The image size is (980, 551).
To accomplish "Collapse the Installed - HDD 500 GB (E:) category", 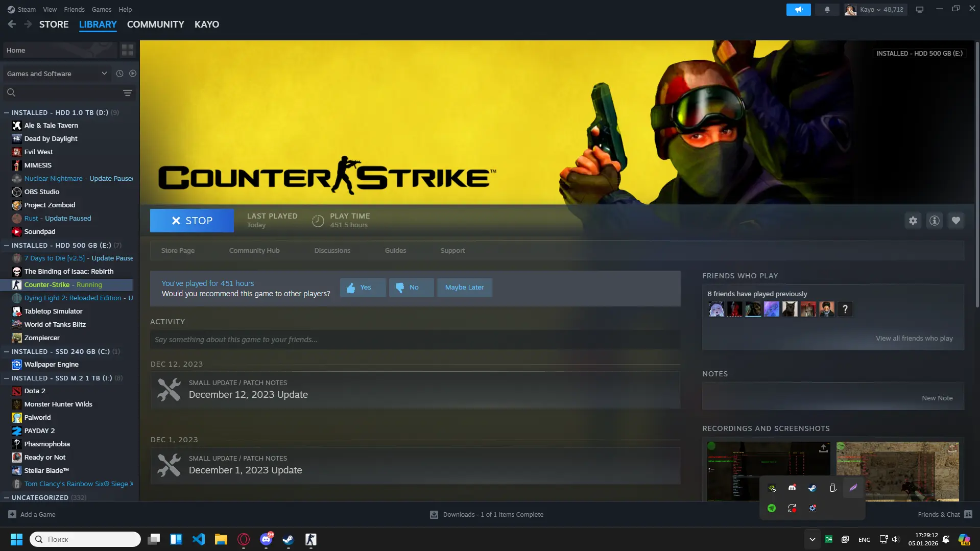I will pyautogui.click(x=7, y=245).
